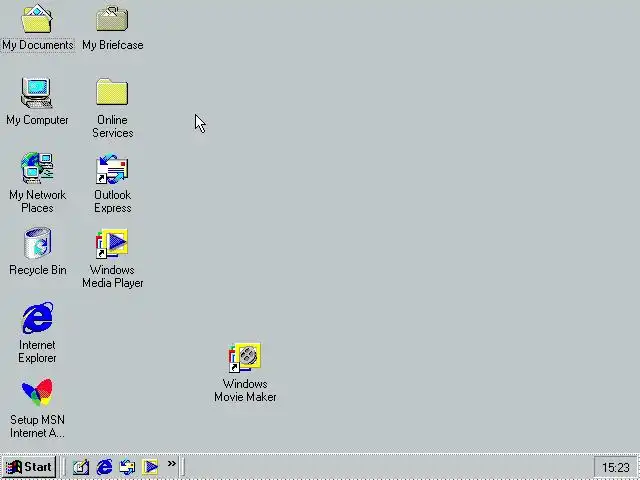
Task: Select the My Briefcase icon
Action: [112, 19]
